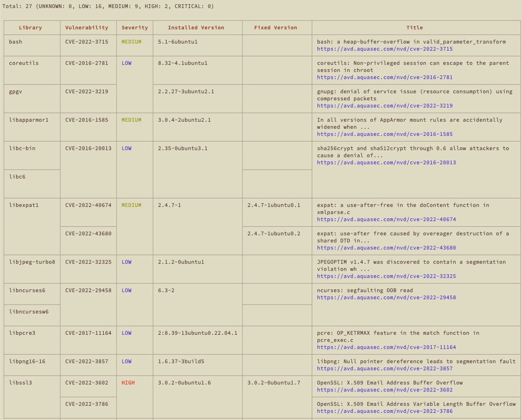Click fixed version 2.4.7-1ubuntu0.2

(x=274, y=233)
